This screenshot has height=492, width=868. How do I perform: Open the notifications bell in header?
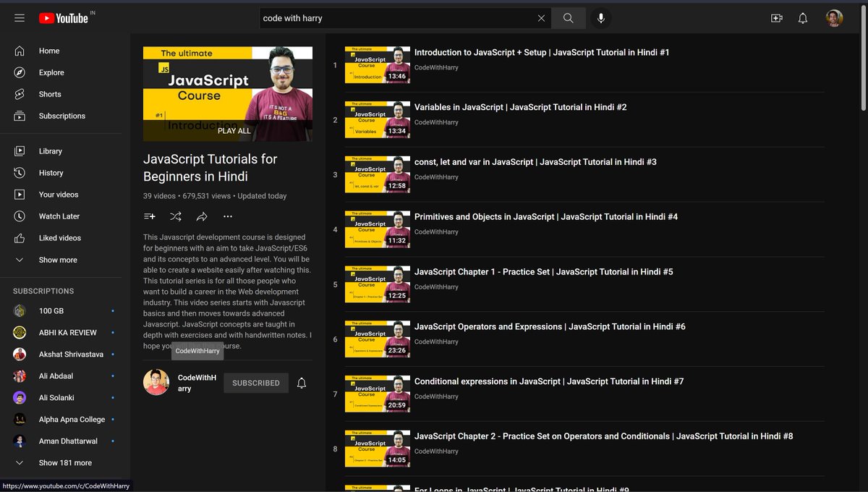point(803,18)
